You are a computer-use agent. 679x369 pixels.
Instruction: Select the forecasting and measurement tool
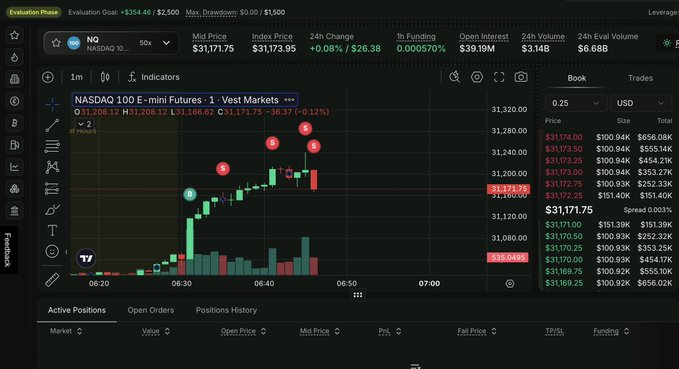tap(52, 188)
